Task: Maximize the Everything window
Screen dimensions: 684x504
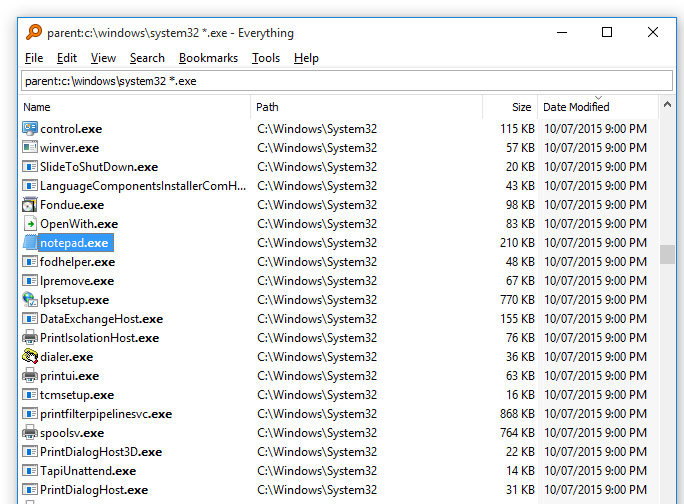Action: [607, 32]
